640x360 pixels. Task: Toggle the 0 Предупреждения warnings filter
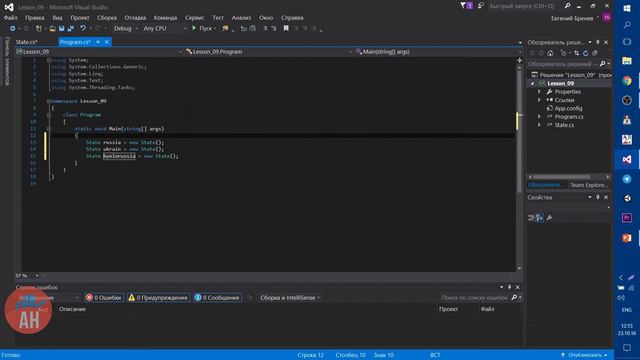pyautogui.click(x=158, y=298)
